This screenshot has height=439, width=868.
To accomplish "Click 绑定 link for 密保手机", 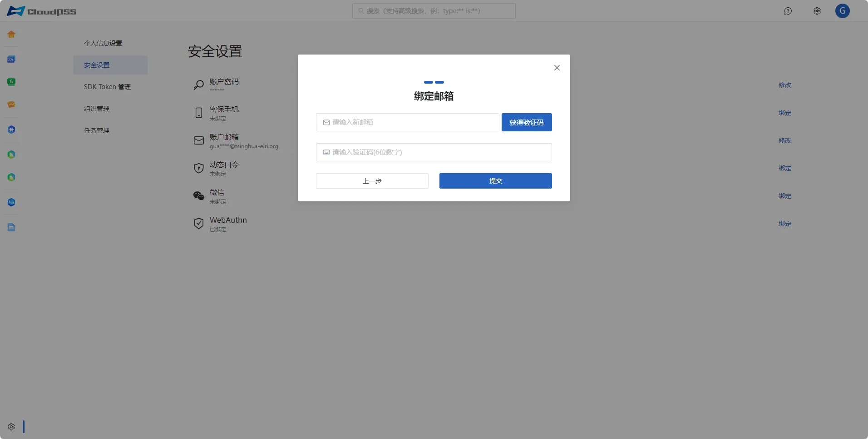I will tap(785, 113).
